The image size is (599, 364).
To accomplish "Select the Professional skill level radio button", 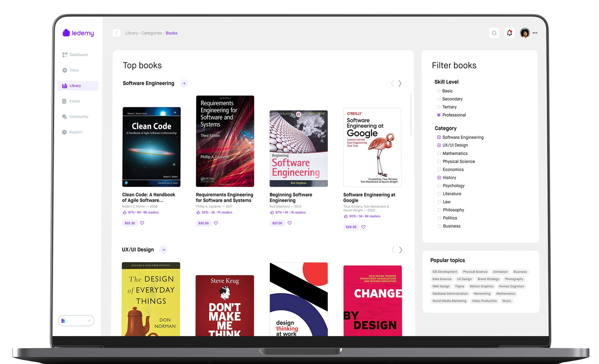I will [438, 115].
